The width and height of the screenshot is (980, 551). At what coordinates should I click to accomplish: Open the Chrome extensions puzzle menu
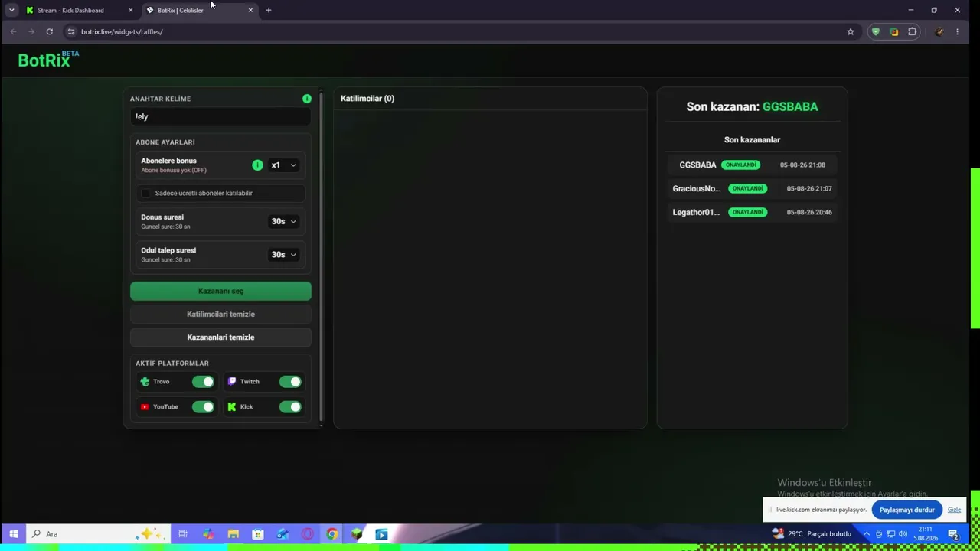912,31
